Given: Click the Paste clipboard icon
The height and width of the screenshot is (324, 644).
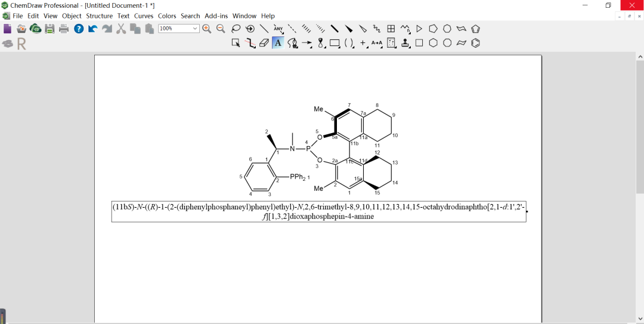Looking at the screenshot, I should click(148, 29).
